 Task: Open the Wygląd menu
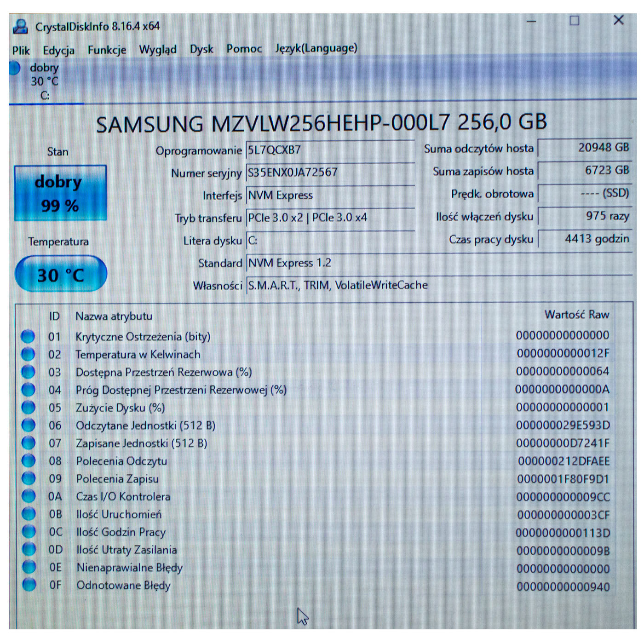pyautogui.click(x=158, y=49)
